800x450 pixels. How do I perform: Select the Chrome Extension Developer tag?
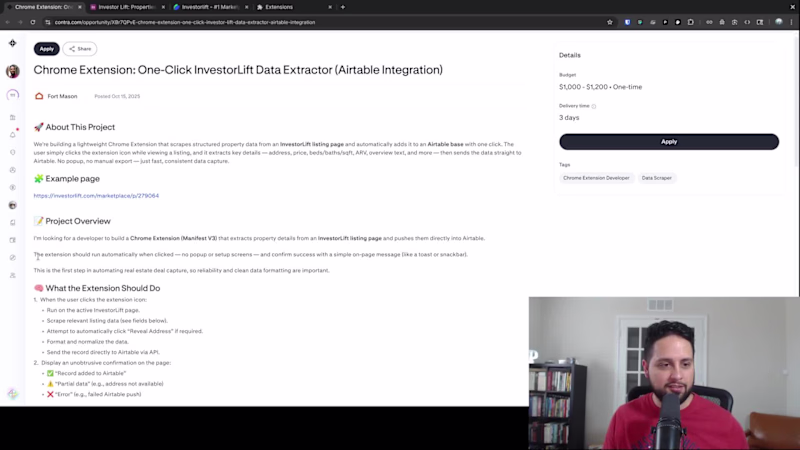tap(596, 178)
